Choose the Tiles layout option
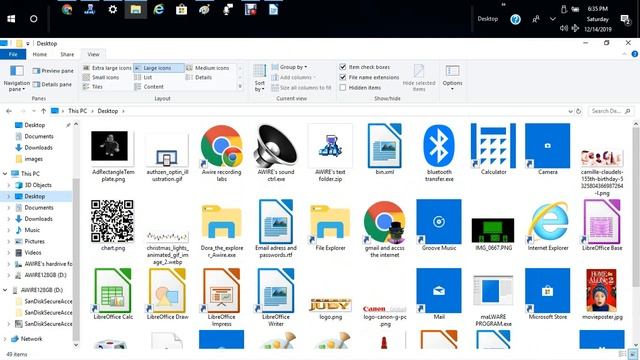Image resolution: width=640 pixels, height=360 pixels. [x=93, y=87]
